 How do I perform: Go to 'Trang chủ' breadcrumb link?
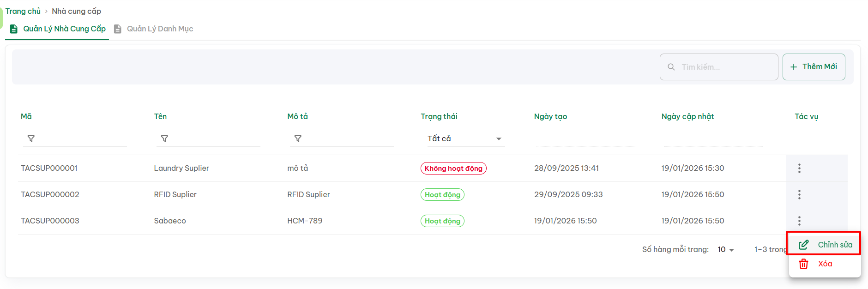[23, 11]
